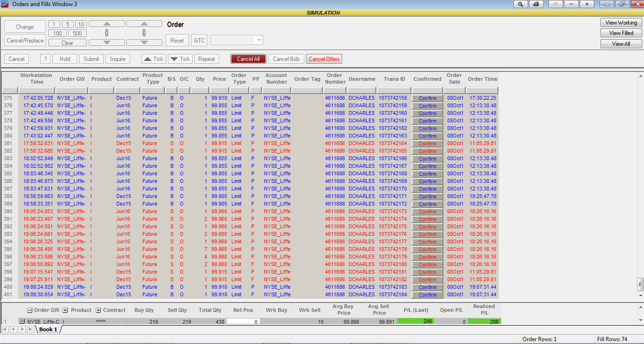Click the Cancel Bids button

[x=286, y=59]
